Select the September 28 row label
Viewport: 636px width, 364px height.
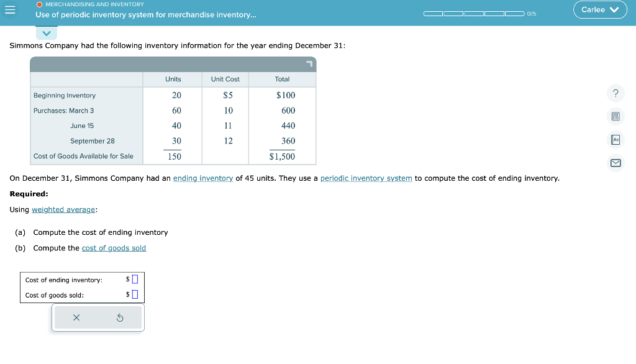pos(93,141)
